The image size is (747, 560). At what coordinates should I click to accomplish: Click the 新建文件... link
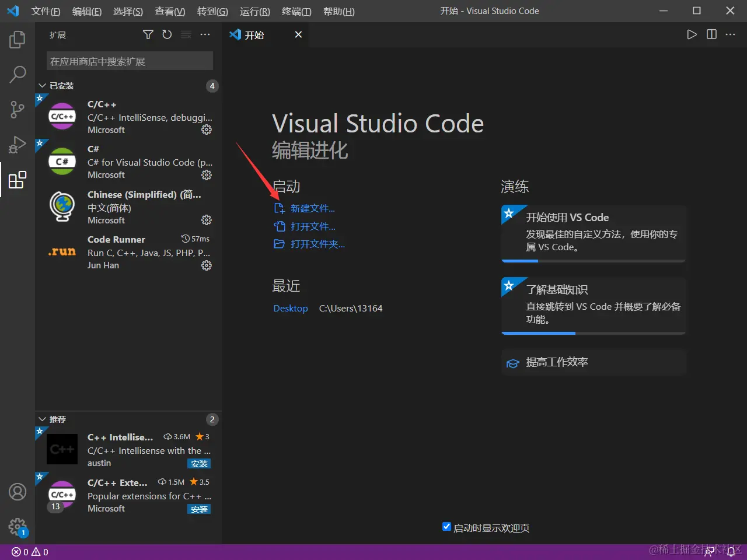click(x=305, y=209)
